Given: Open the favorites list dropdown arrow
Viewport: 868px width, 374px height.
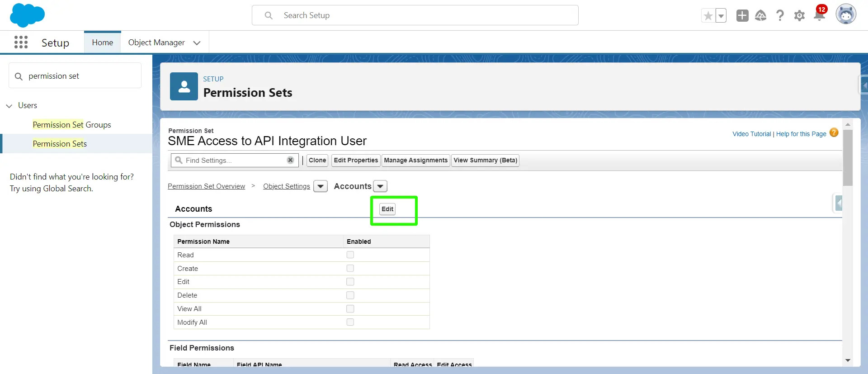Looking at the screenshot, I should coord(721,16).
